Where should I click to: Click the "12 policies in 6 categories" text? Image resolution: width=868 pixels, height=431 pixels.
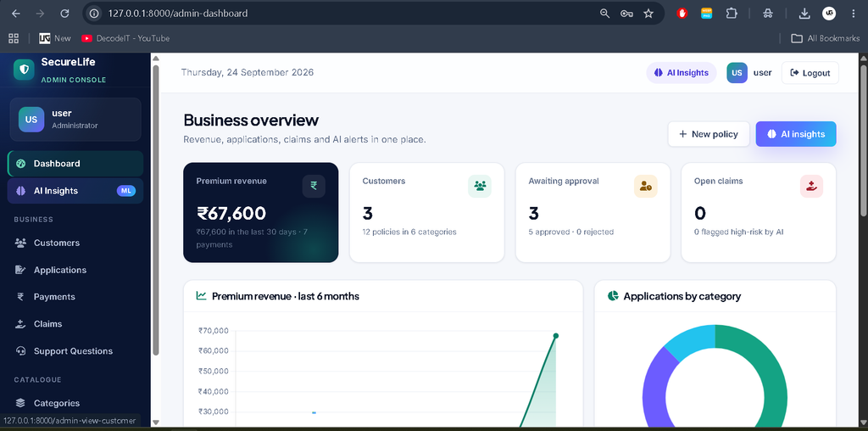coord(409,232)
